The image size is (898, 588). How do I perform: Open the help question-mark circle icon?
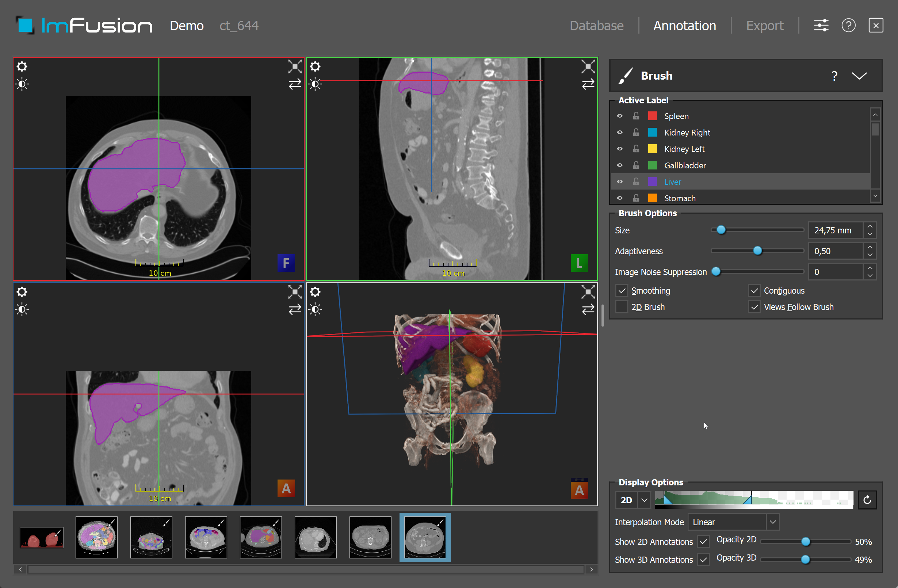pyautogui.click(x=849, y=26)
